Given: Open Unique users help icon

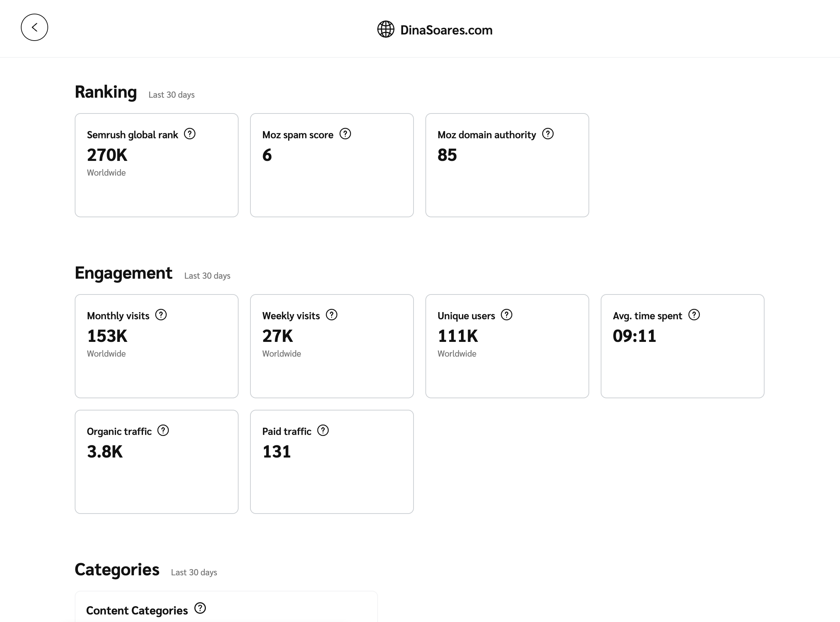Looking at the screenshot, I should pyautogui.click(x=507, y=315).
